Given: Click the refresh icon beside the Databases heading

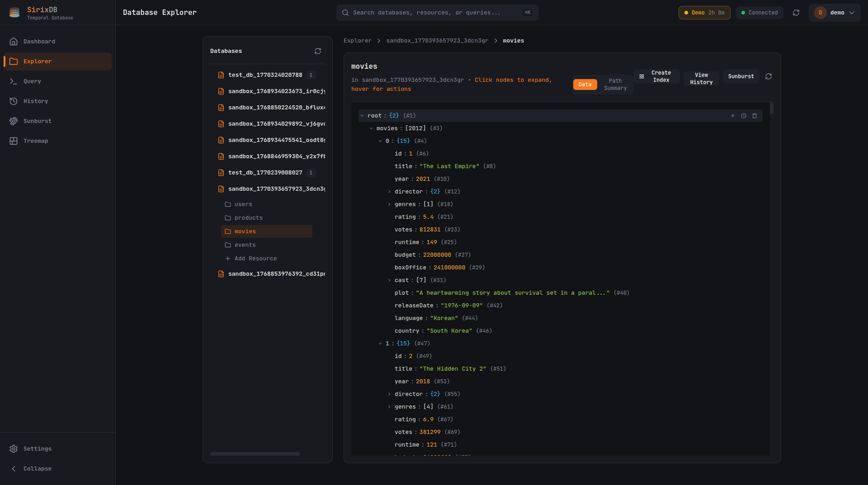Looking at the screenshot, I should (317, 51).
